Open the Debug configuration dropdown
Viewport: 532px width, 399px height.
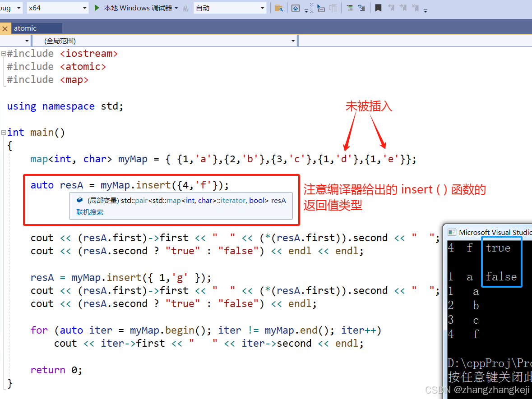coord(19,8)
